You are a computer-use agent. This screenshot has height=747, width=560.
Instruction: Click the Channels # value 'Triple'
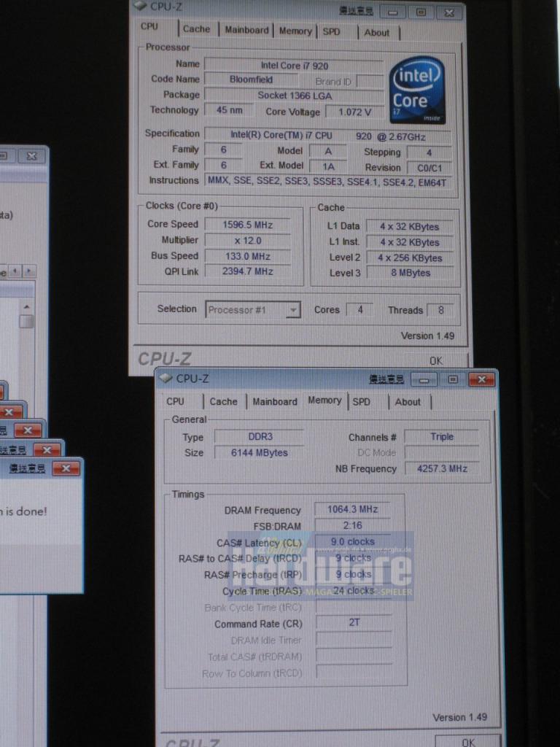pos(442,437)
